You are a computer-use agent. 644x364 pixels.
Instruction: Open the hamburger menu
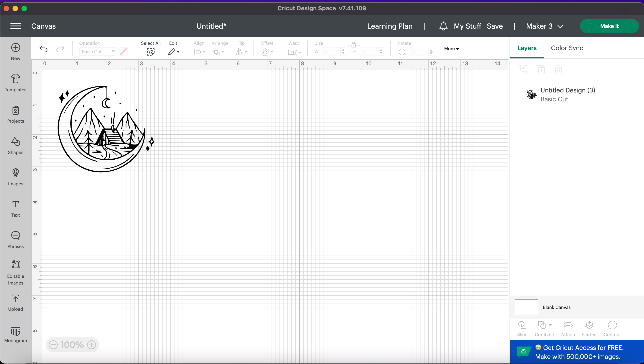point(15,26)
